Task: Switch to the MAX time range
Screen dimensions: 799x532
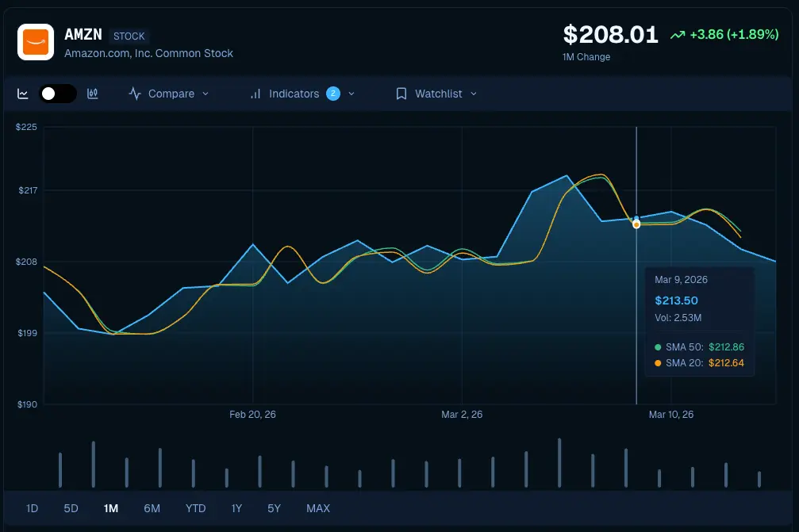Action: coord(318,508)
